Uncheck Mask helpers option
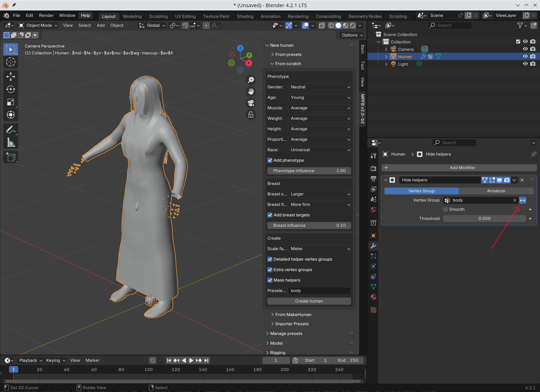This screenshot has height=392, width=540. click(x=270, y=280)
